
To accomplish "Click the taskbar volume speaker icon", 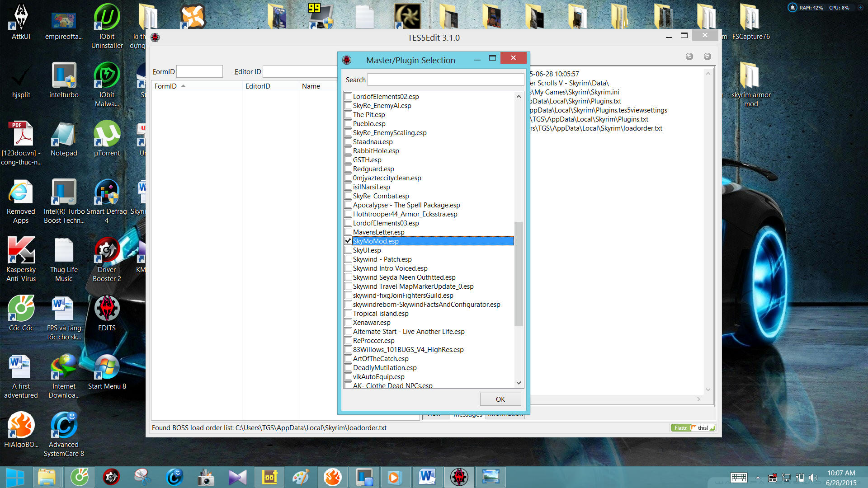I will pos(813,478).
